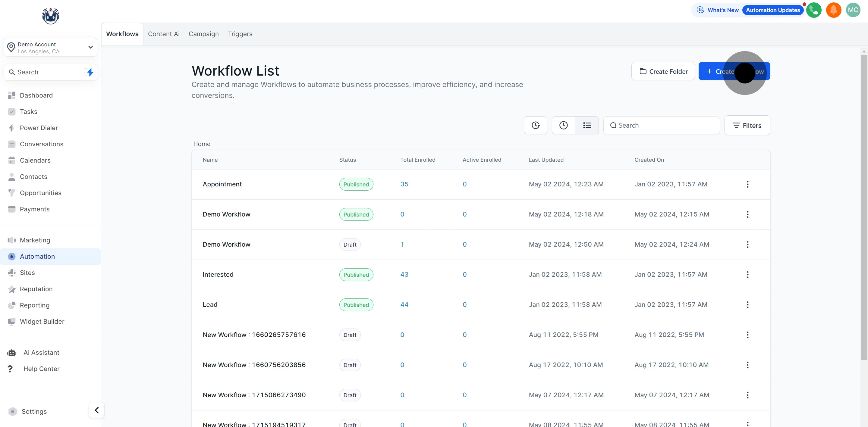Click the Widget Builder icon
The image size is (868, 427).
click(12, 321)
